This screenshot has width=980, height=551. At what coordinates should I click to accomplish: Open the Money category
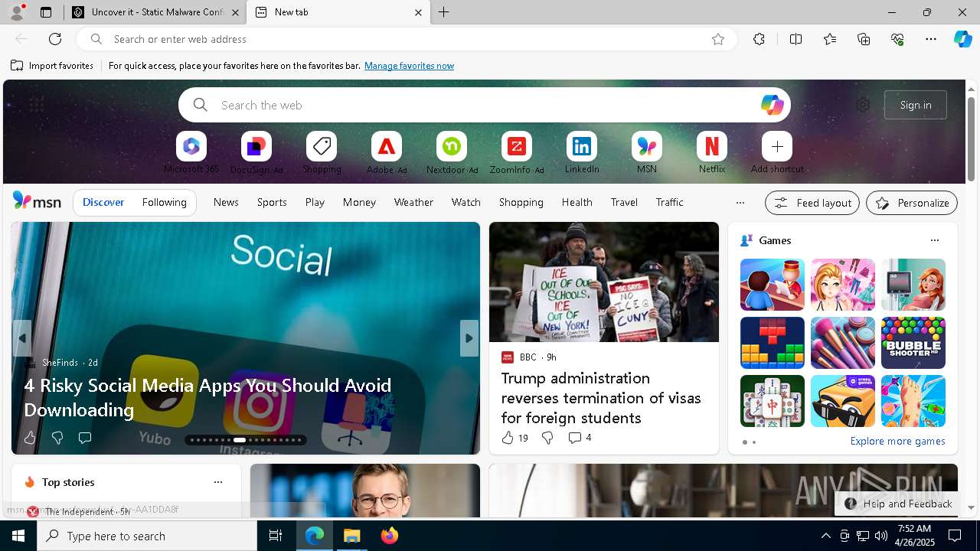[359, 202]
